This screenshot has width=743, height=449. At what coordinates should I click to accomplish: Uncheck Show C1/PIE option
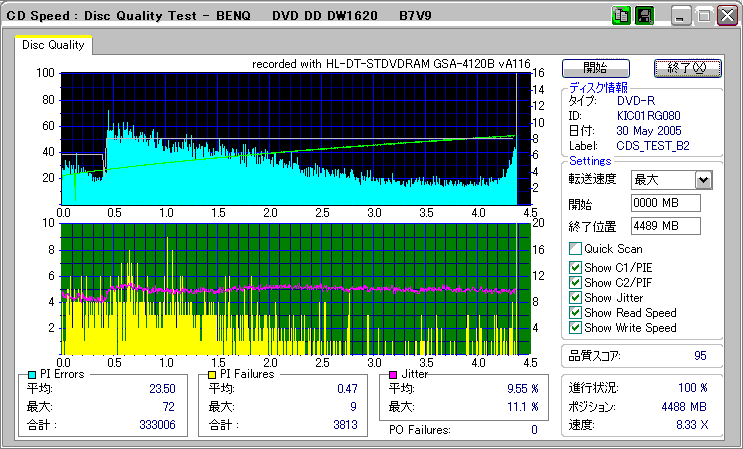pyautogui.click(x=574, y=266)
